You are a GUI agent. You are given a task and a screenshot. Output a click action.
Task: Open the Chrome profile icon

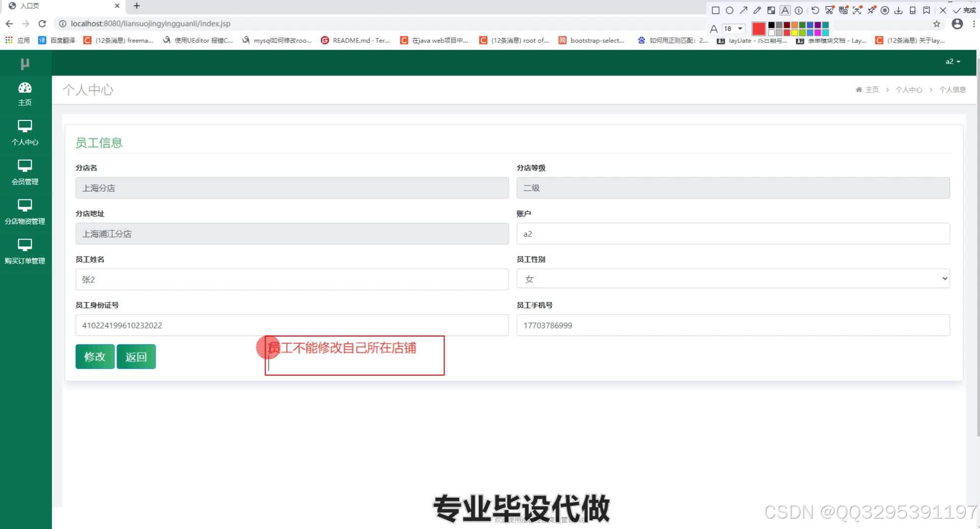click(957, 24)
